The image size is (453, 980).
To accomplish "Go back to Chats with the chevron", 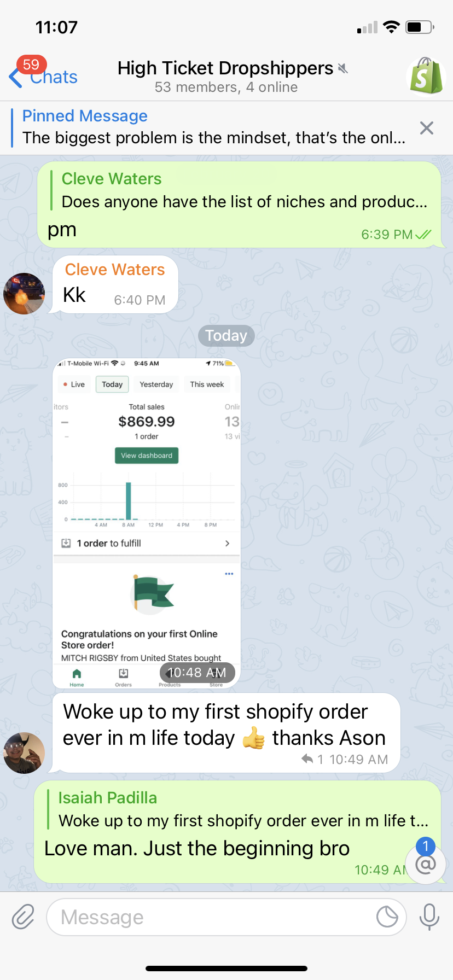I will pos(15,77).
